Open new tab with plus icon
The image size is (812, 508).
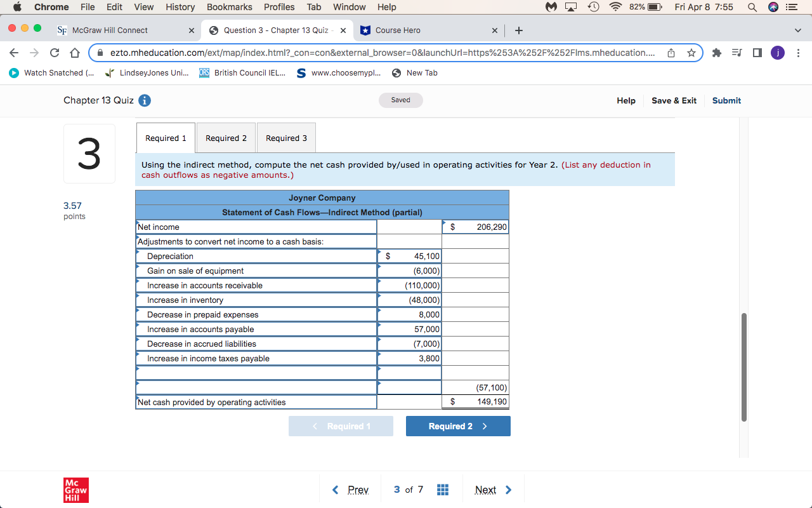click(x=519, y=30)
